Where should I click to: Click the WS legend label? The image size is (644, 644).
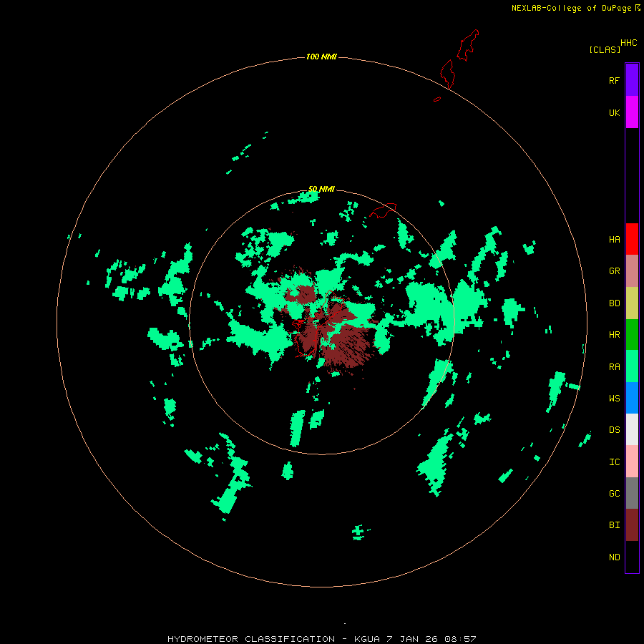tap(614, 399)
